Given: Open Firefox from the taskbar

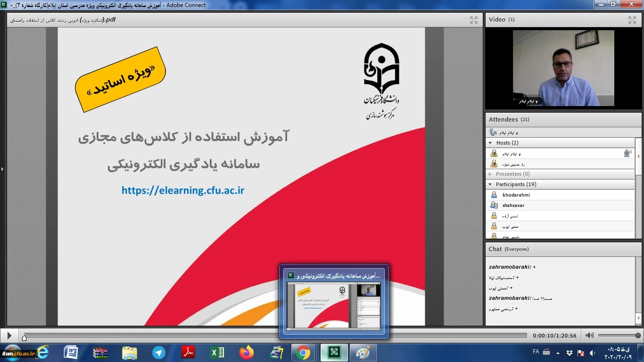Looking at the screenshot, I should tap(246, 353).
